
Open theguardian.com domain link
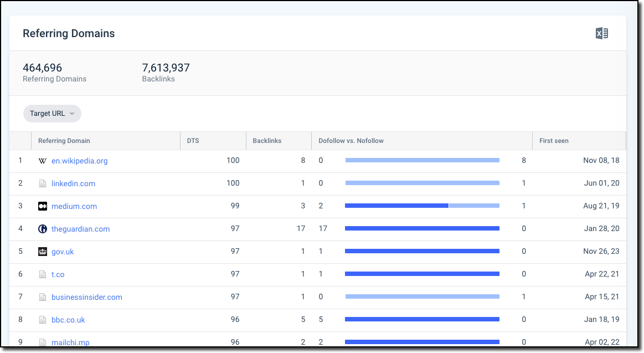(80, 229)
